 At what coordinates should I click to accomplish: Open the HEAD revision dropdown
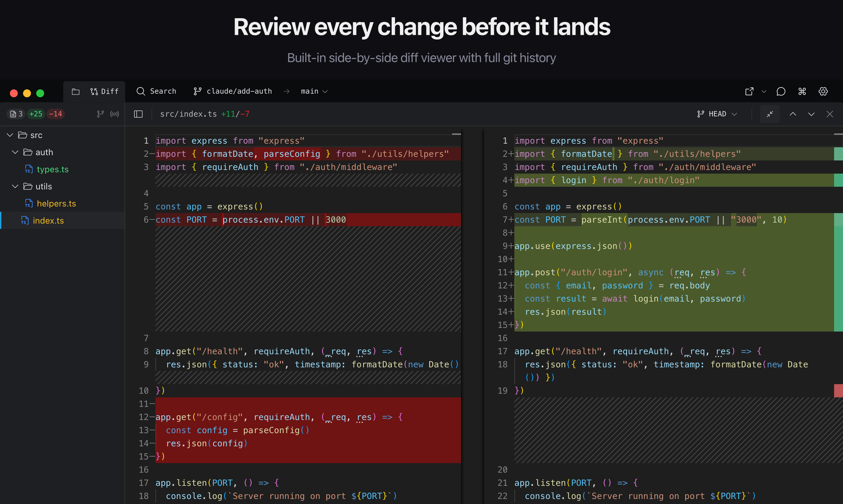coord(717,114)
